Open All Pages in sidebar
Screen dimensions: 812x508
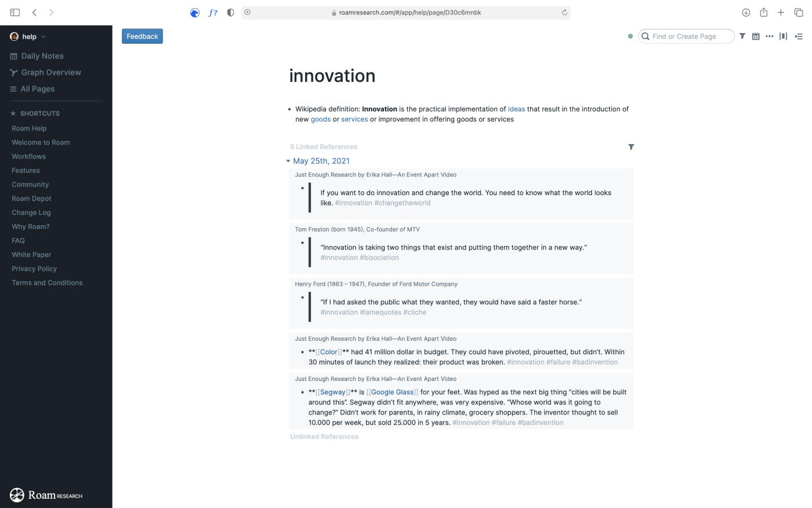tap(38, 89)
